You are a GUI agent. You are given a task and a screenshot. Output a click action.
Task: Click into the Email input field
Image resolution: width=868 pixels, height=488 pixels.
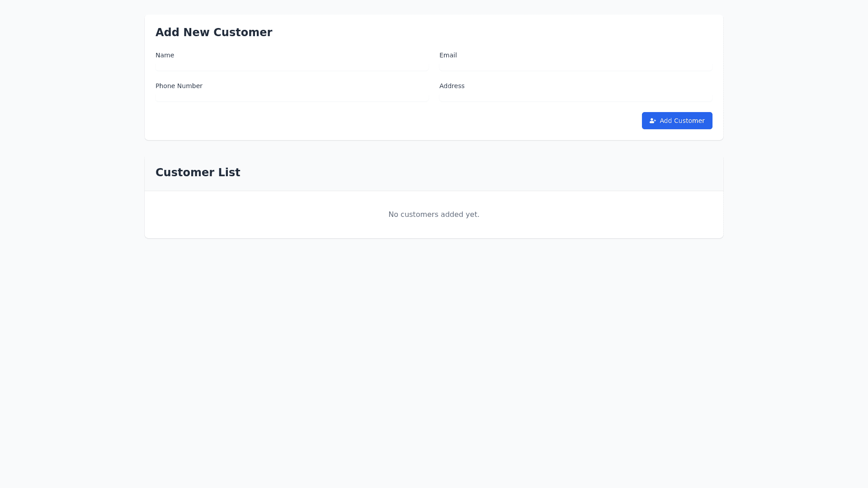pyautogui.click(x=576, y=66)
